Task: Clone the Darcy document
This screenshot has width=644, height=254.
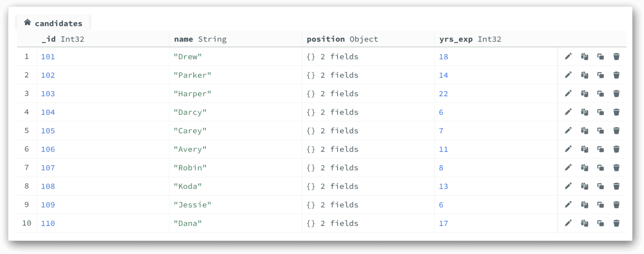Action: (x=600, y=112)
